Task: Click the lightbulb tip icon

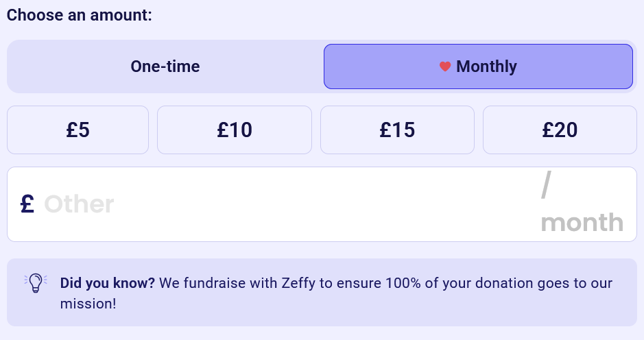Action: coord(35,283)
